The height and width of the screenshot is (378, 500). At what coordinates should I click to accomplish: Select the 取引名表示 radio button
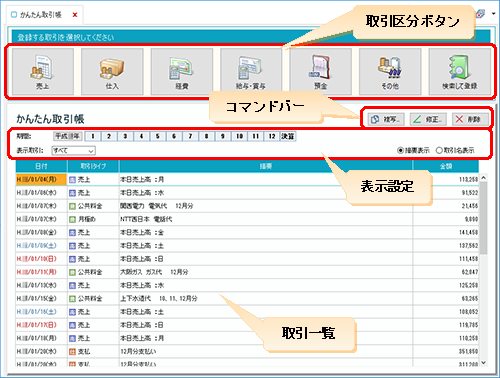pos(439,151)
